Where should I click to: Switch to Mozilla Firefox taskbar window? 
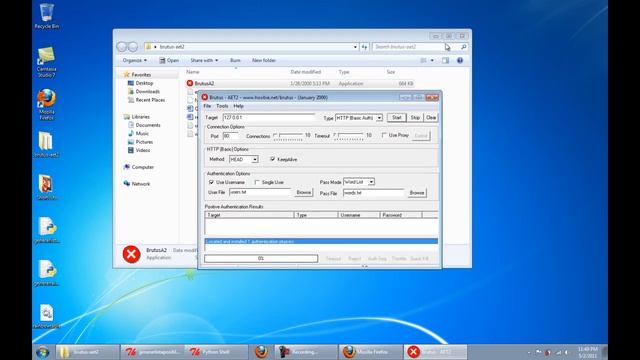click(370, 351)
